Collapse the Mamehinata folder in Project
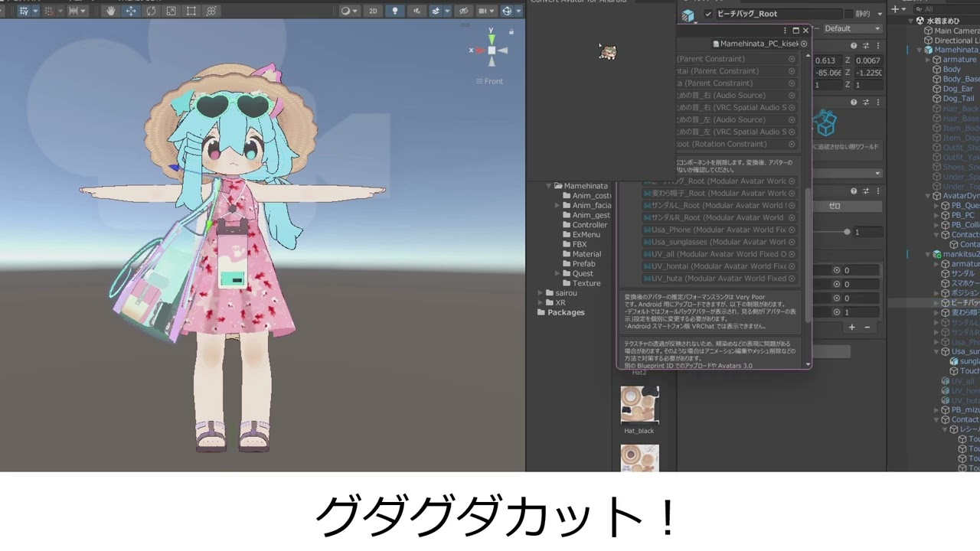 549,186
